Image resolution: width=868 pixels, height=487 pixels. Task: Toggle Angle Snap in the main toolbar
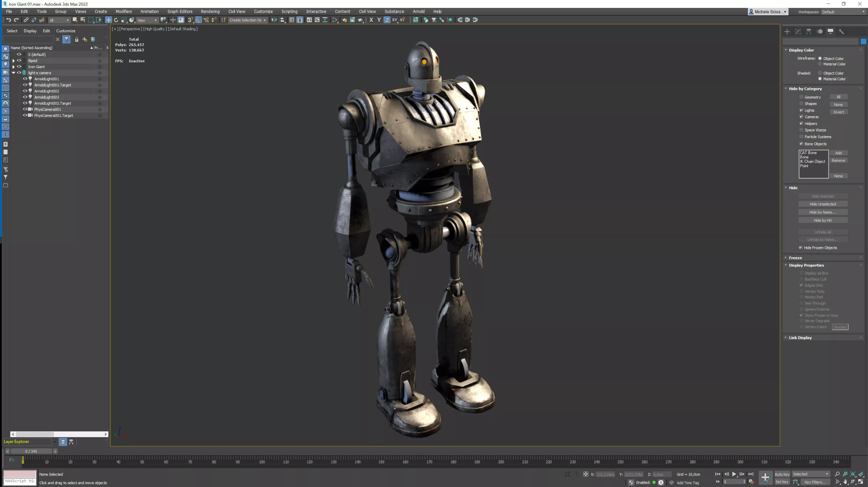pyautogui.click(x=199, y=20)
